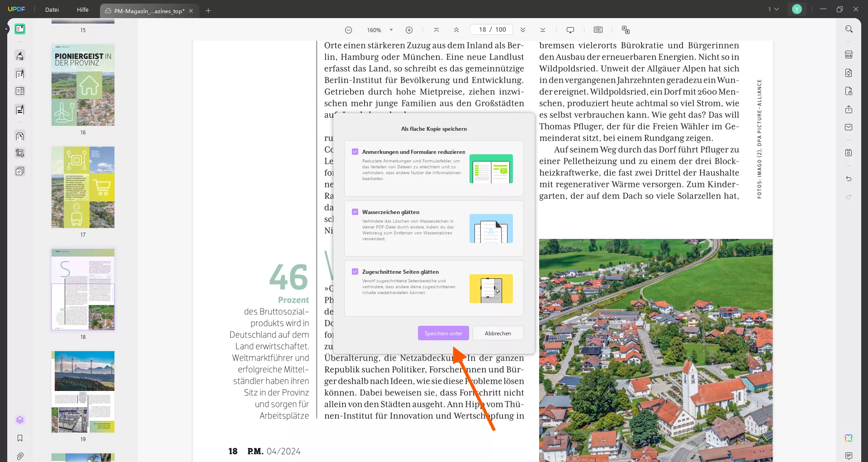Open the Organize Pages panel
This screenshot has width=868, height=462.
pos(20,136)
